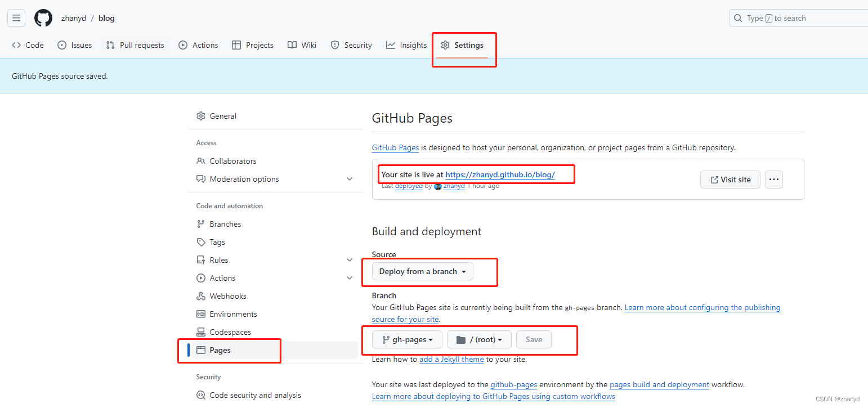Click the Code security magnifier icon
868x408 pixels.
(201, 395)
